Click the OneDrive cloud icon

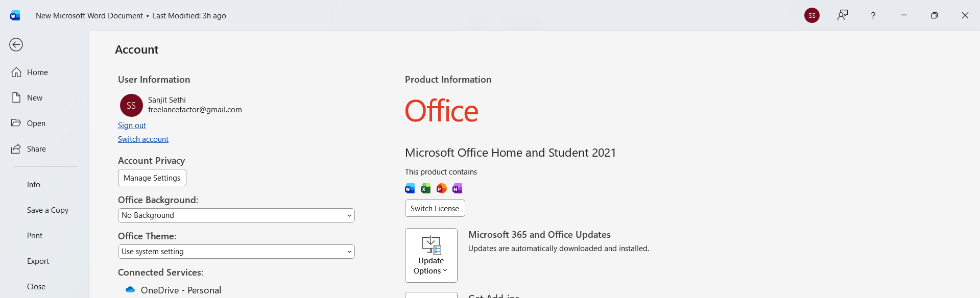130,290
